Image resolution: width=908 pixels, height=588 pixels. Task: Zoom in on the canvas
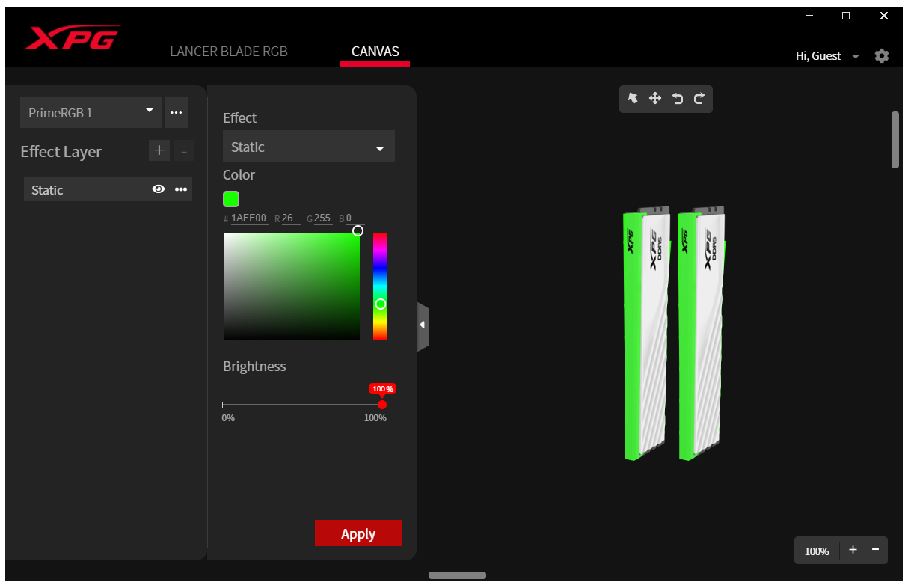click(853, 551)
